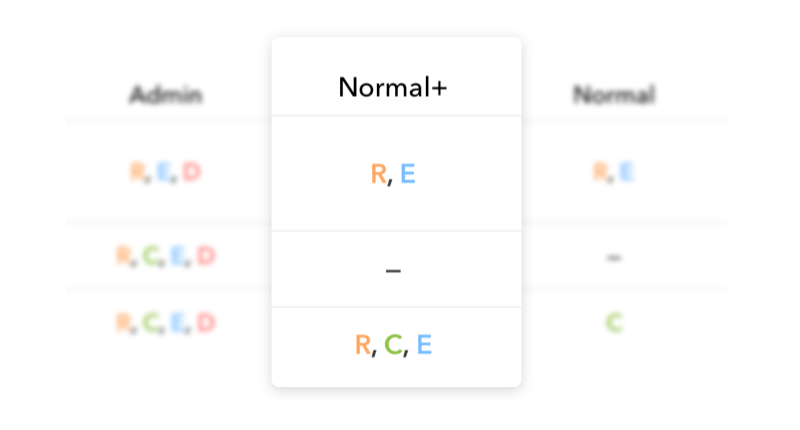
Task: Select the blurred Admin column header
Action: 166,95
